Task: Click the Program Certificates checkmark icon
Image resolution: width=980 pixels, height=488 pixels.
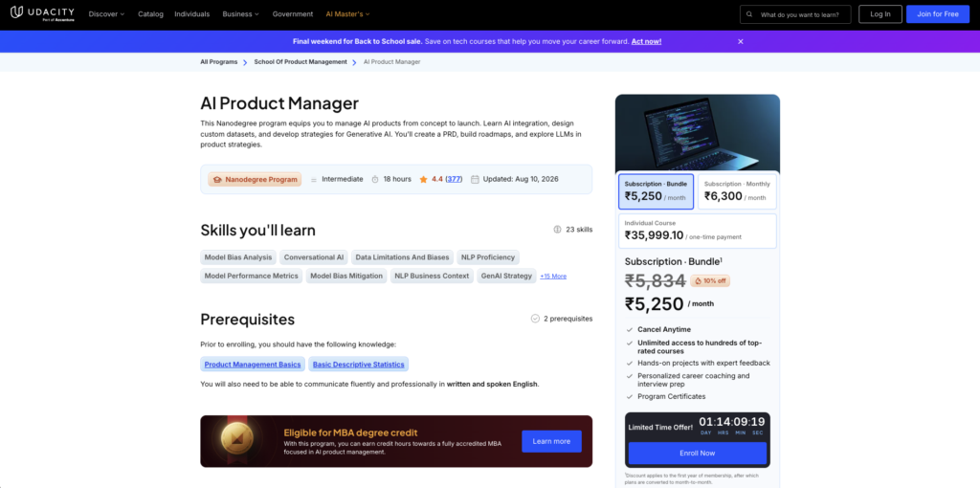Action: coord(629,397)
